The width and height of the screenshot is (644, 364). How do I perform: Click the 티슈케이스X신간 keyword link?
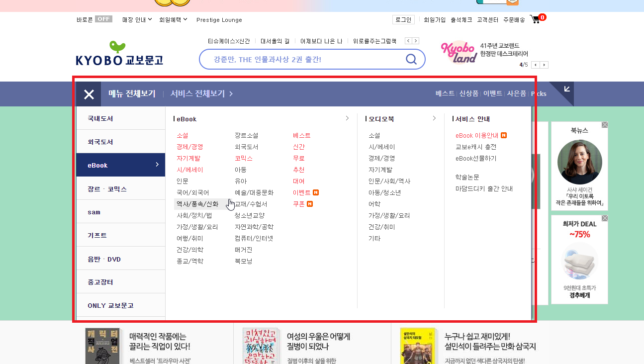click(229, 41)
